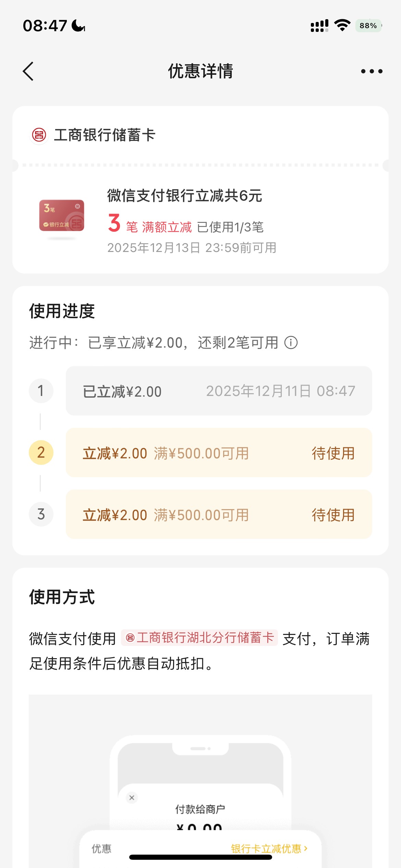Open the used ¥2.00 discount record

point(219,391)
